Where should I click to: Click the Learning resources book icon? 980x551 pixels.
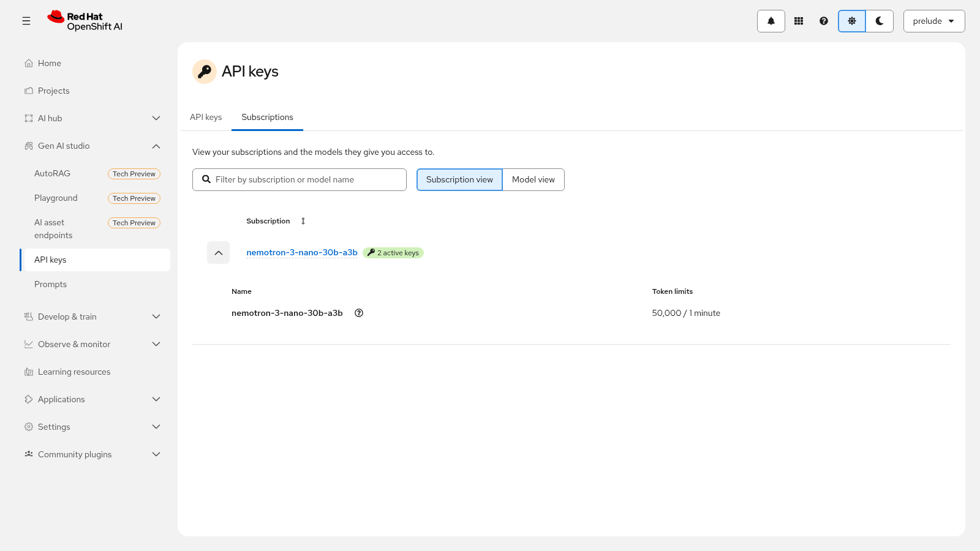pos(29,372)
